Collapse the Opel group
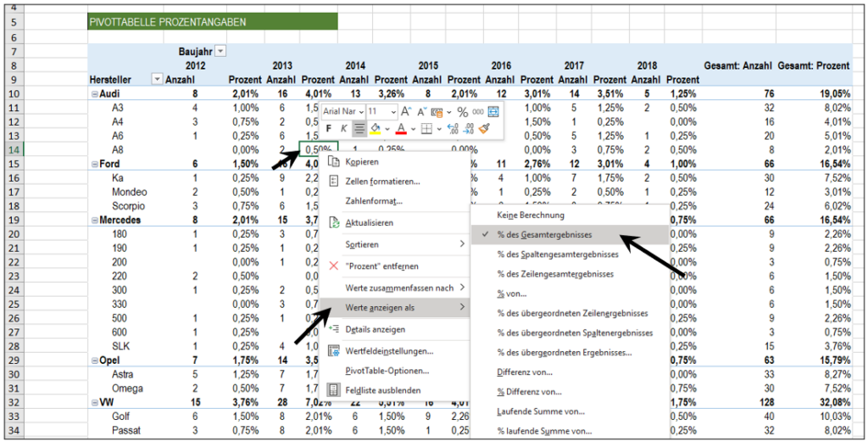 (x=95, y=360)
